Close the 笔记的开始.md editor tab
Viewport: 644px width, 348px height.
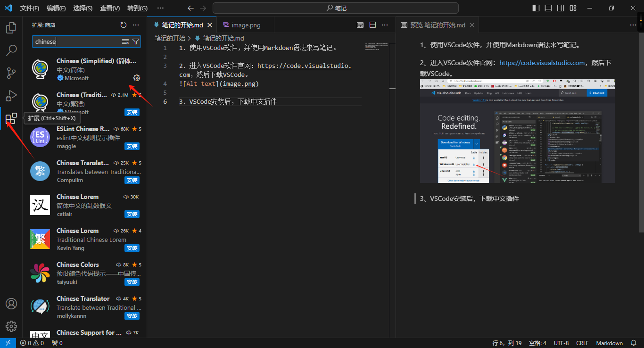point(210,25)
